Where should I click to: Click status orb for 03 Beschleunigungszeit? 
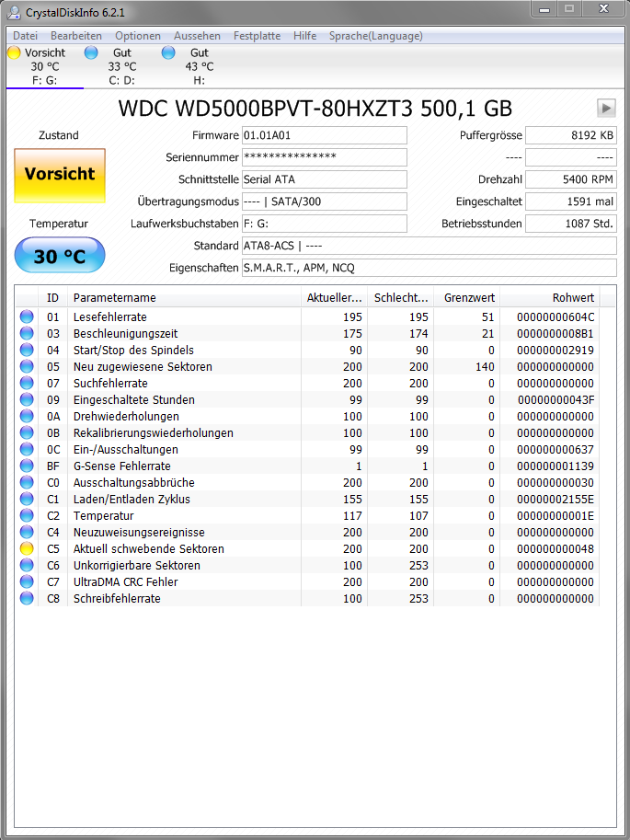(x=27, y=334)
